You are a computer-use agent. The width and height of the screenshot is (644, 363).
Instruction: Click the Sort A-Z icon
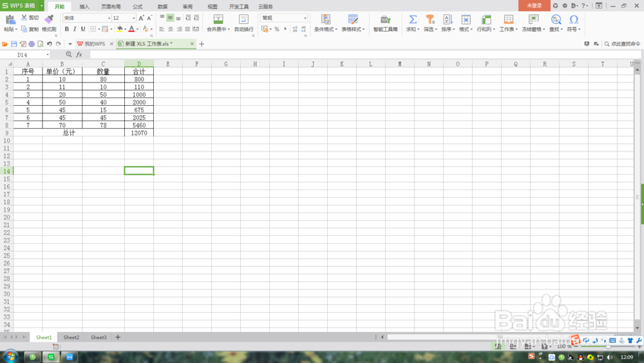click(x=448, y=19)
